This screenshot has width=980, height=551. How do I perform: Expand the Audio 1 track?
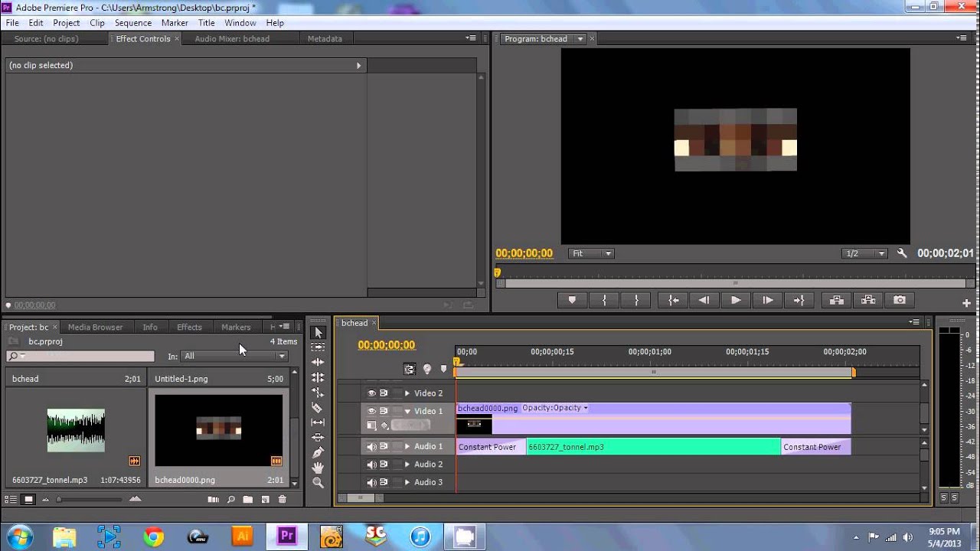(407, 447)
